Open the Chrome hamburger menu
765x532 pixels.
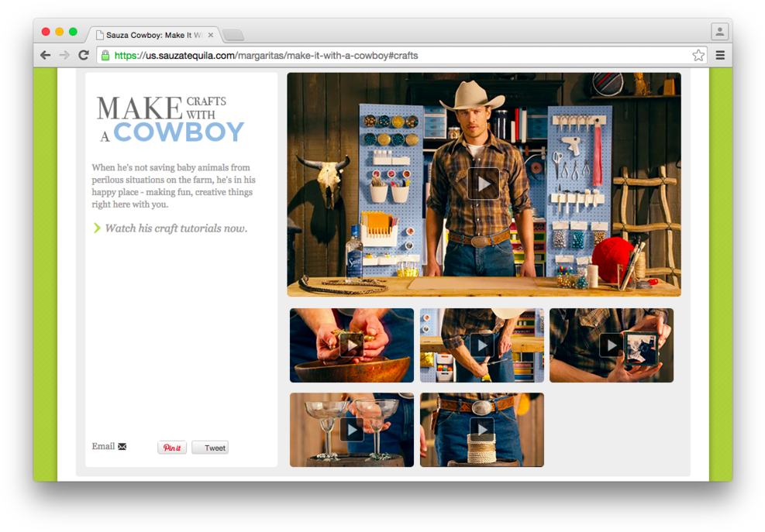[720, 55]
